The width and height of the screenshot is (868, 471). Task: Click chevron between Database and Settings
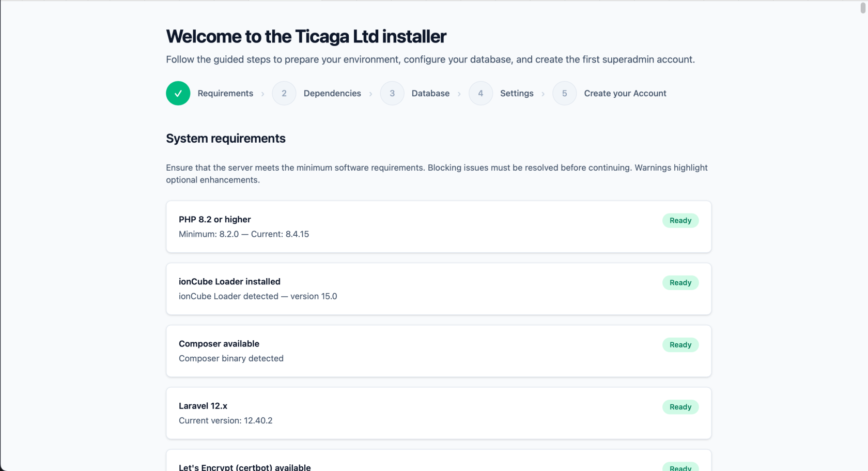click(x=459, y=94)
